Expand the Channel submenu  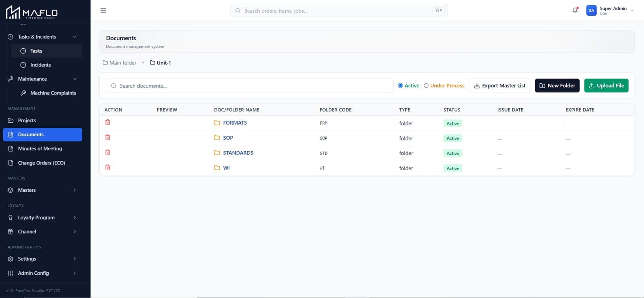click(x=75, y=232)
